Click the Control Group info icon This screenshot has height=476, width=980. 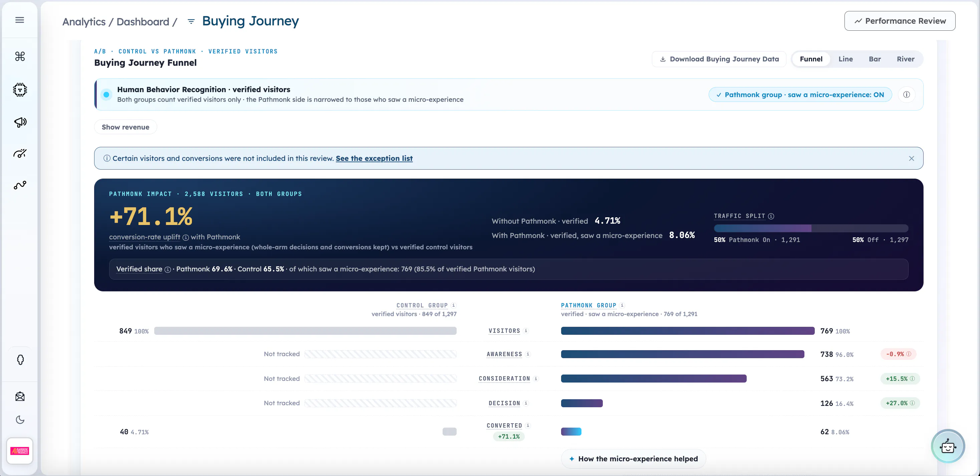tap(453, 305)
